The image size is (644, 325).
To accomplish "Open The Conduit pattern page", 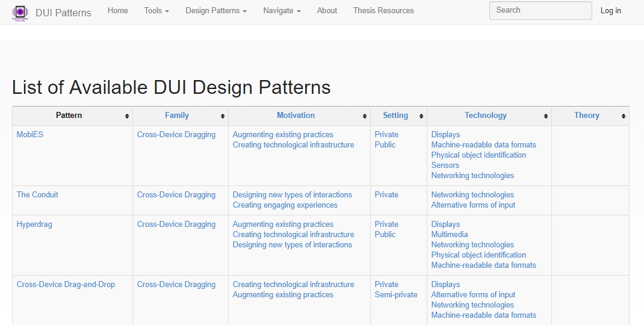I will [37, 195].
